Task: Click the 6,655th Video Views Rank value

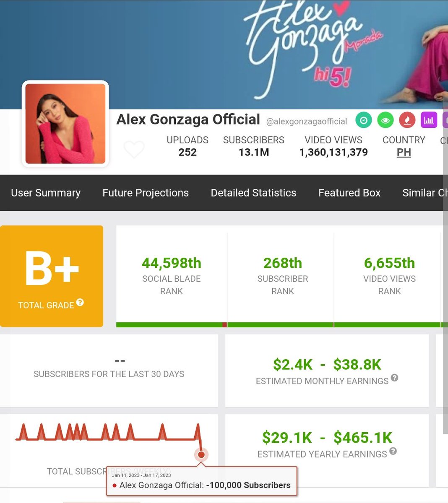Action: [x=389, y=263]
